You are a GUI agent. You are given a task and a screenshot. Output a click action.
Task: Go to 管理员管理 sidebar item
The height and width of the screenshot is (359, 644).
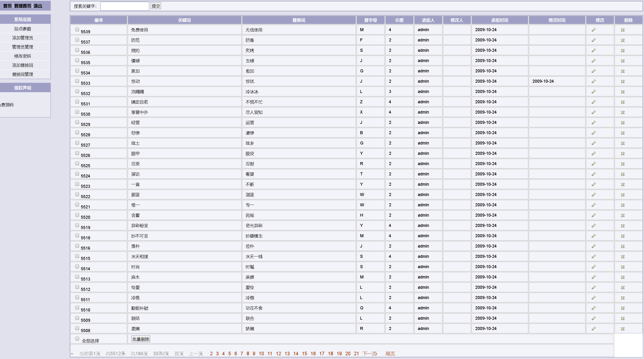[23, 47]
